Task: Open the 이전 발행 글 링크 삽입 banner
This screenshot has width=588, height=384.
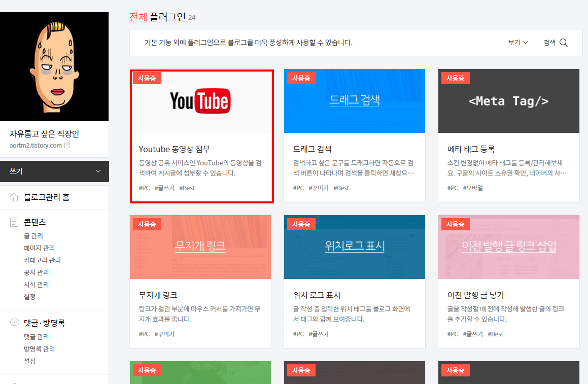Action: [x=509, y=247]
